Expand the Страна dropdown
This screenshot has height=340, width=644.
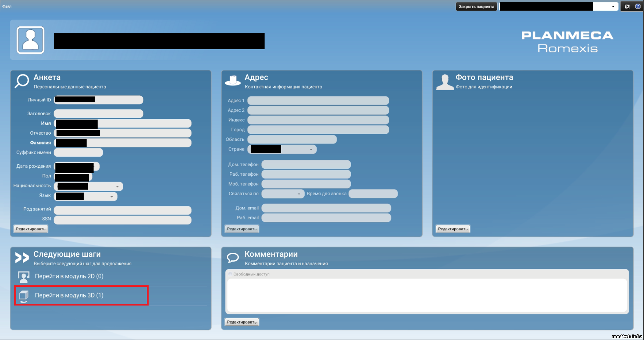click(311, 149)
